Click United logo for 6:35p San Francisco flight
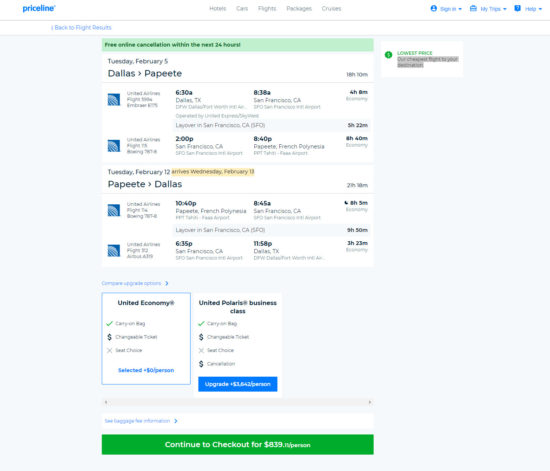This screenshot has width=550, height=471. coord(114,251)
